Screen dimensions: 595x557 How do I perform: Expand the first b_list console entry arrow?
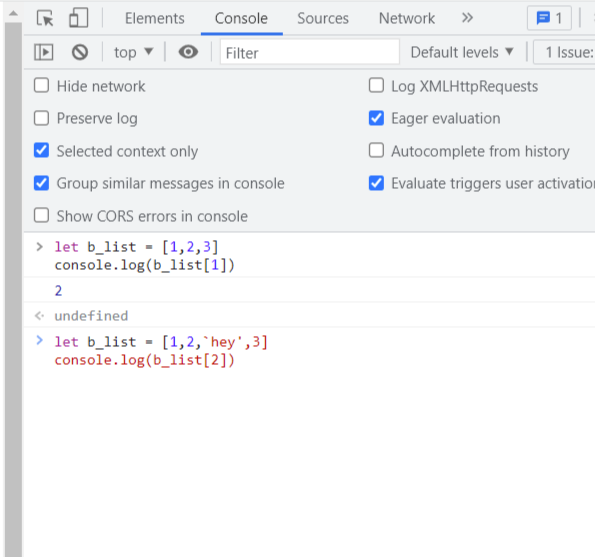click(39, 247)
